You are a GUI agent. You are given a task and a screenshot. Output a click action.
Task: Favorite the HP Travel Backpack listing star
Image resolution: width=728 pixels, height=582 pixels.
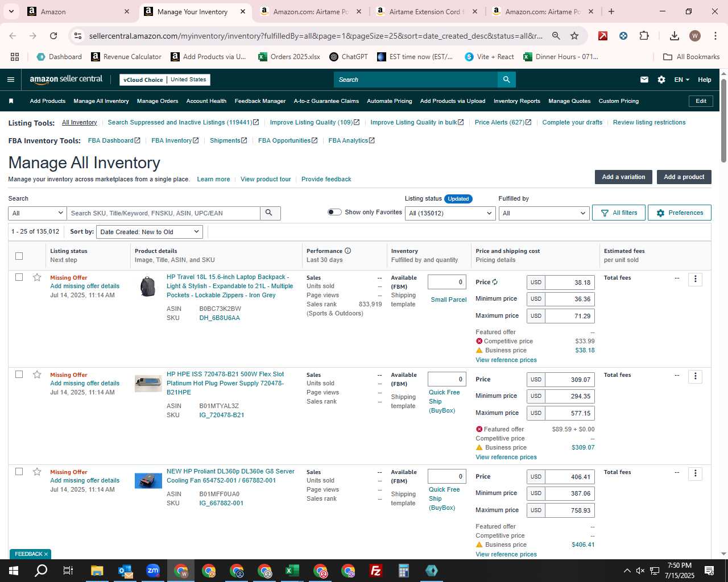click(37, 277)
